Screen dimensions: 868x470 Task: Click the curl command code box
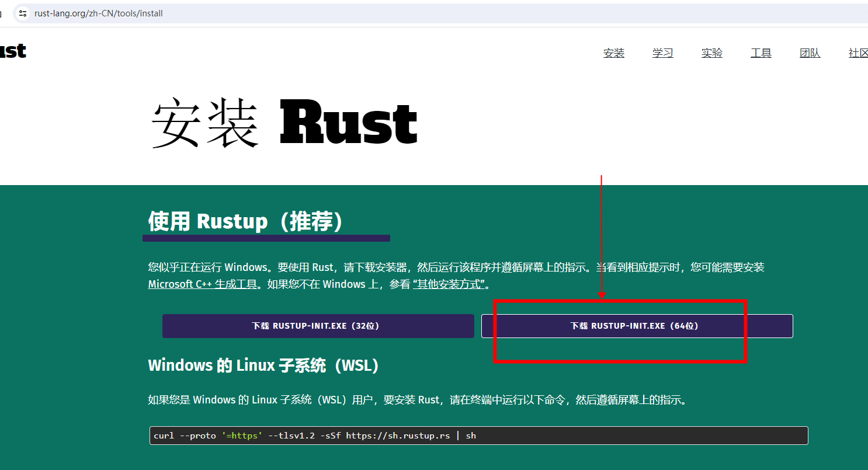[479, 436]
